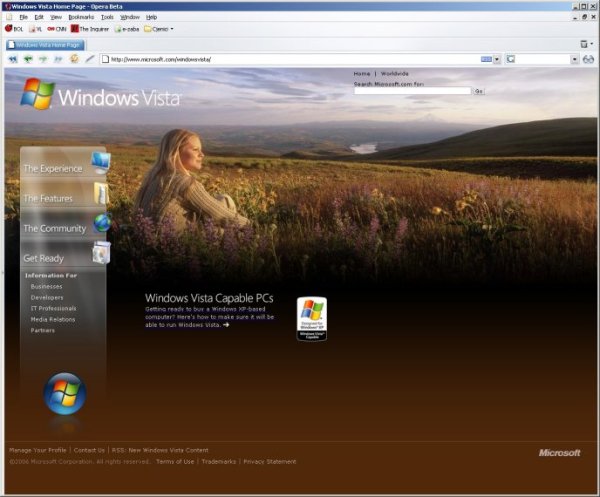Open the Privacy Statement link

click(269, 462)
